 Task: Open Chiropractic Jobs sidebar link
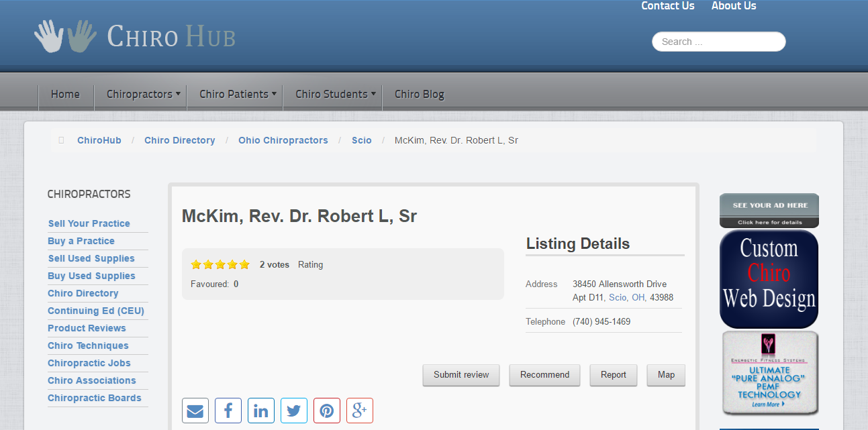pos(89,363)
